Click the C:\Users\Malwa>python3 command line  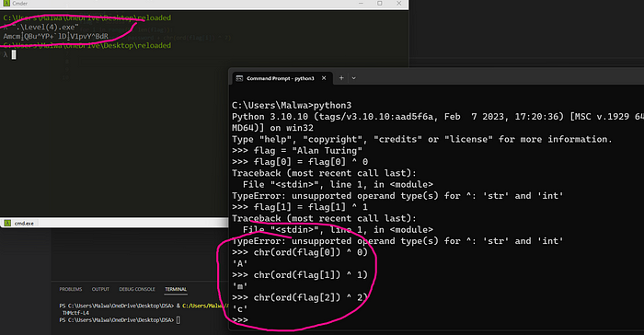[292, 105]
